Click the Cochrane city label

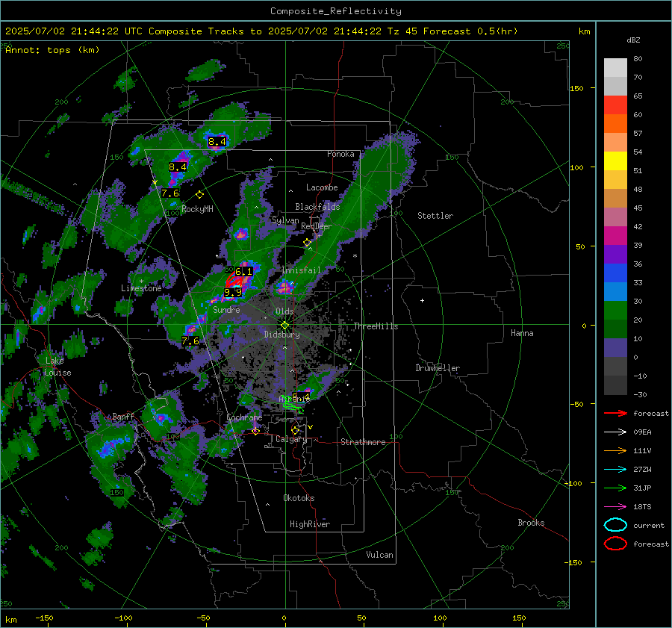pyautogui.click(x=244, y=417)
